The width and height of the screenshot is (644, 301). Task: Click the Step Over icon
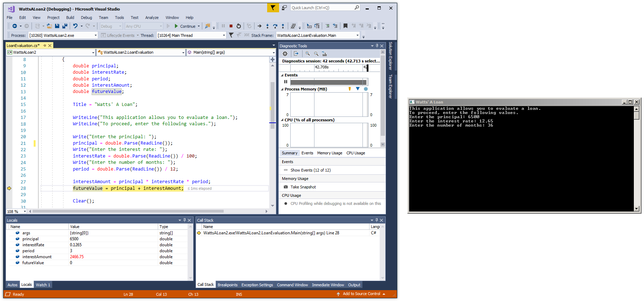275,26
